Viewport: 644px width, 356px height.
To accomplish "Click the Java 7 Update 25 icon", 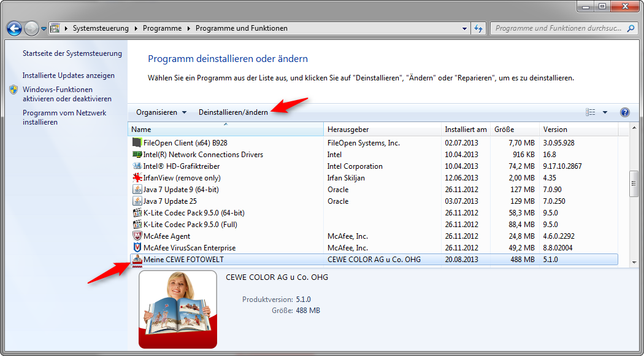I will (x=137, y=201).
